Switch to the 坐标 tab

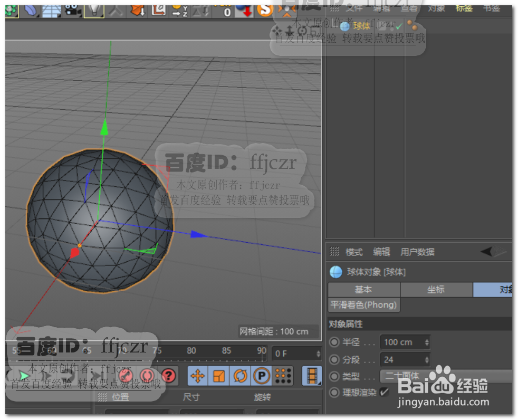pyautogui.click(x=437, y=290)
